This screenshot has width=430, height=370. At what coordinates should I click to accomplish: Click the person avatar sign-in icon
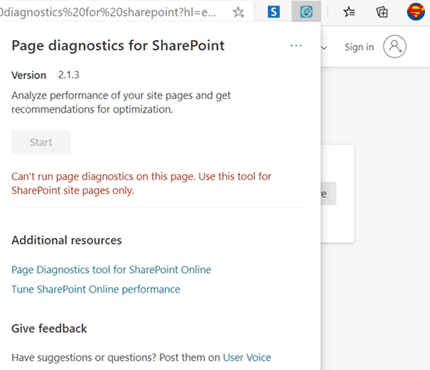(x=395, y=47)
